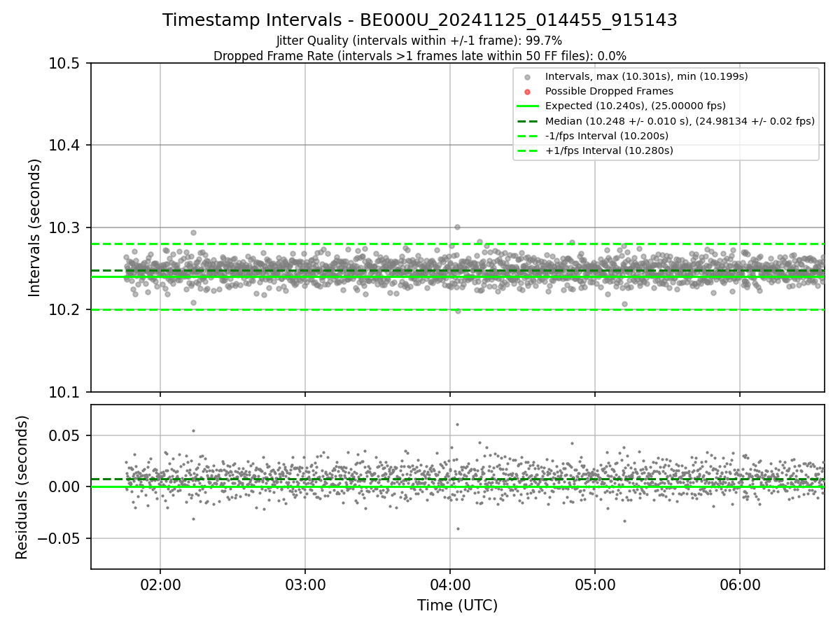Click the 10.3 tick label on the intervals axis
The height and width of the screenshot is (630, 840).
click(66, 228)
